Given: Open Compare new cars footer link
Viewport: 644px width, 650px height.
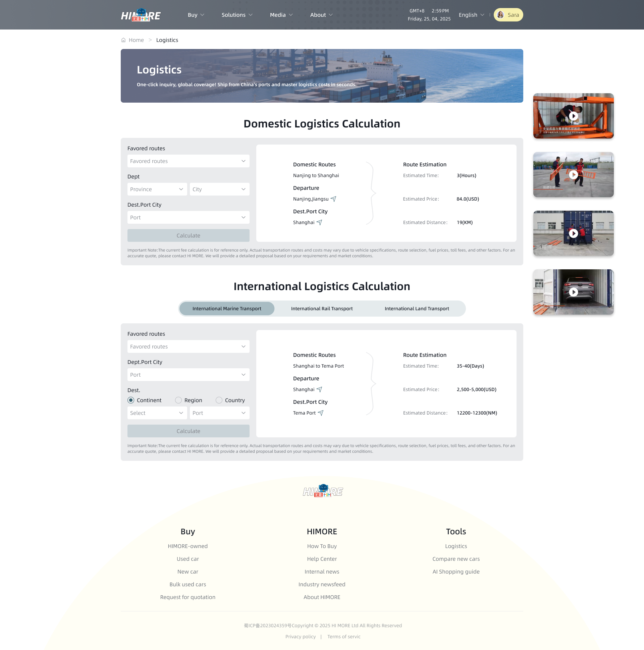Looking at the screenshot, I should 456,559.
